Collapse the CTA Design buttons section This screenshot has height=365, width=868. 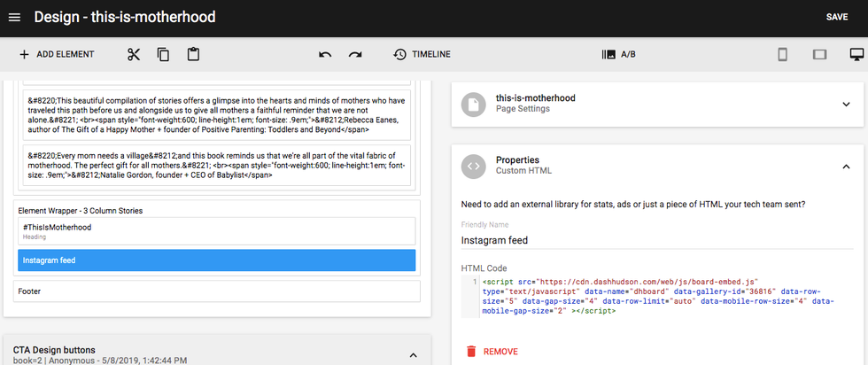point(413,354)
